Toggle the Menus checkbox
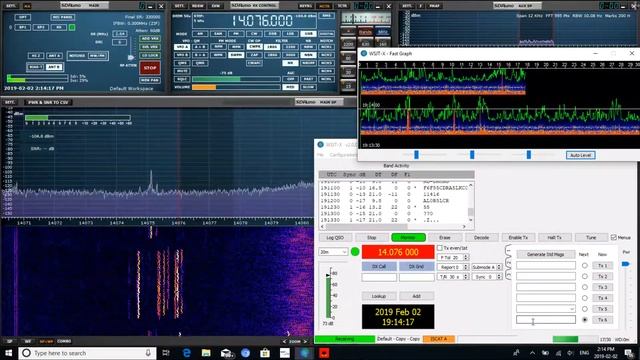Image resolution: width=640 pixels, height=360 pixels. (x=613, y=238)
